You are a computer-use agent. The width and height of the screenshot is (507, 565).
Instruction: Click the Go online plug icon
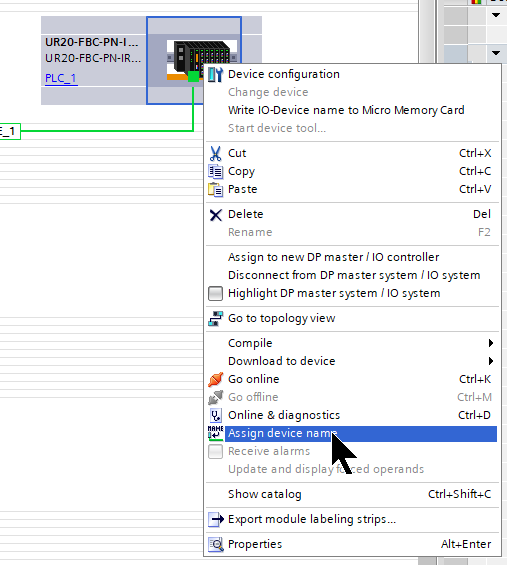215,379
